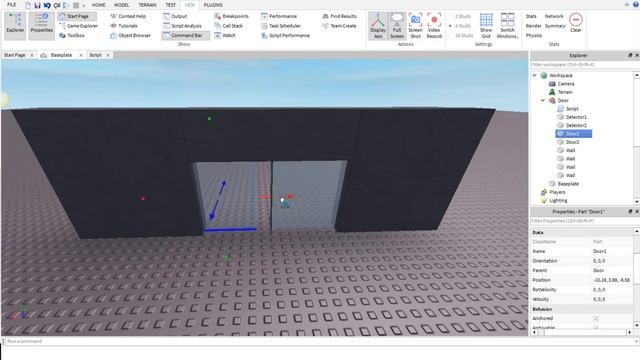Show Context Help window
Viewport: 640px width, 360px height.
128,16
